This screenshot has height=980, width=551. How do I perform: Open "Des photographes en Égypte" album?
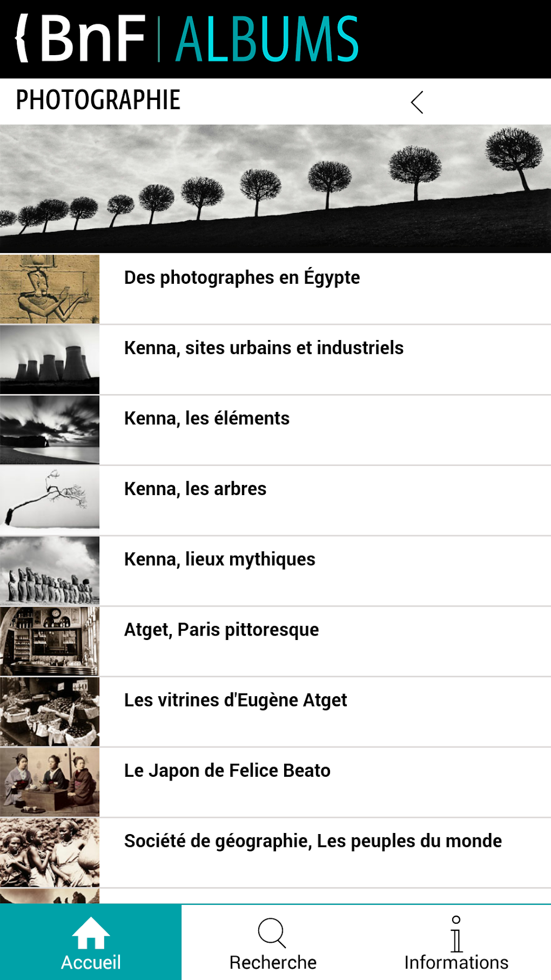(242, 278)
